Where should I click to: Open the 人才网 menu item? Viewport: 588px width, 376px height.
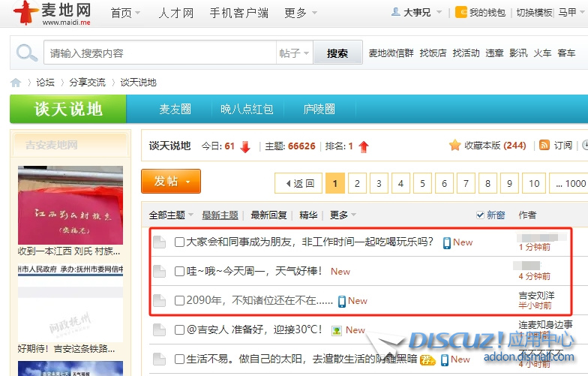tap(176, 13)
